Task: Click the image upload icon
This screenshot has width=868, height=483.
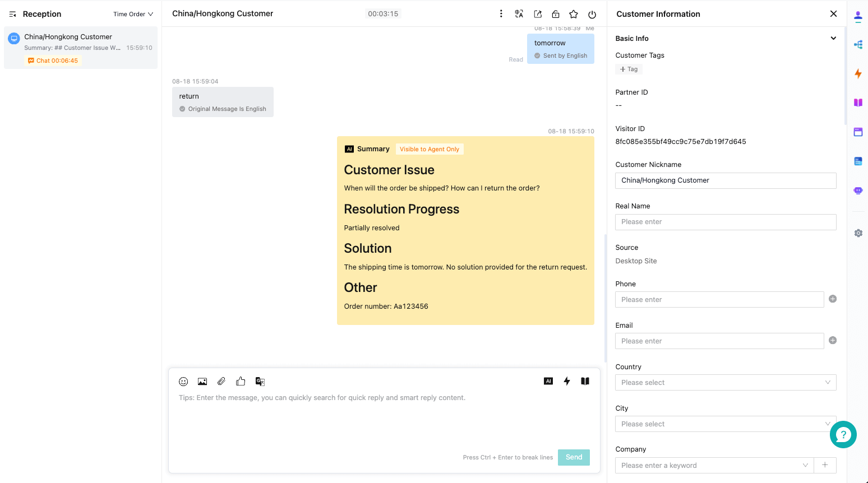Action: tap(202, 382)
